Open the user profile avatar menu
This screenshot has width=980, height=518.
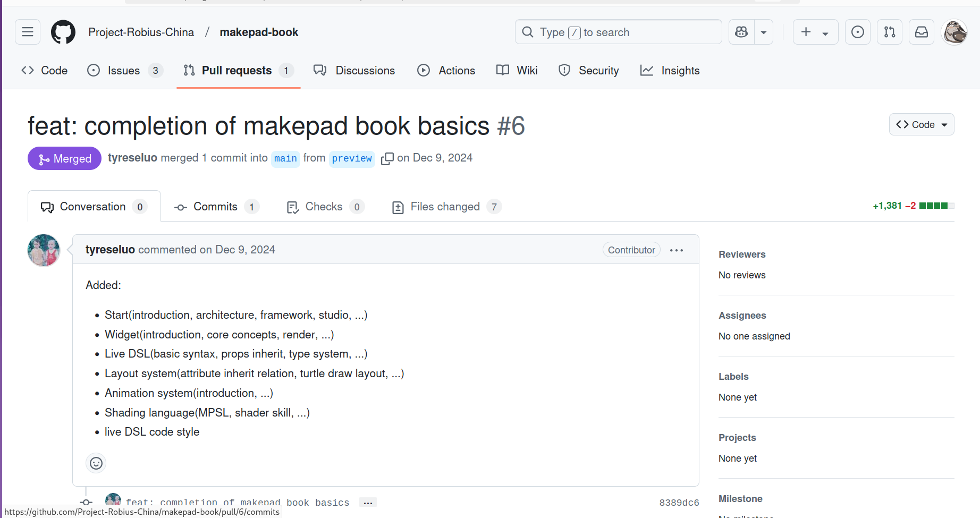coord(954,32)
